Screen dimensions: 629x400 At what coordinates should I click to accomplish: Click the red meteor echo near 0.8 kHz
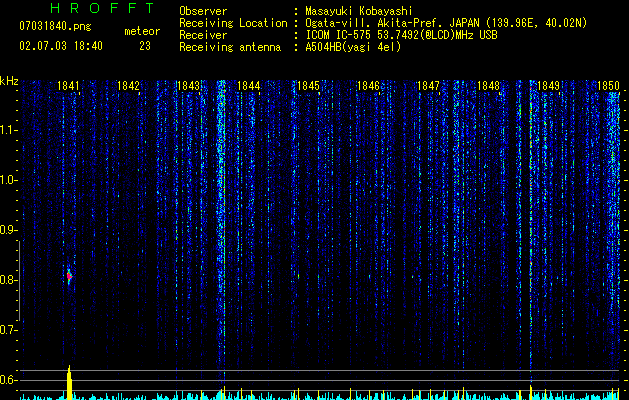pos(69,276)
